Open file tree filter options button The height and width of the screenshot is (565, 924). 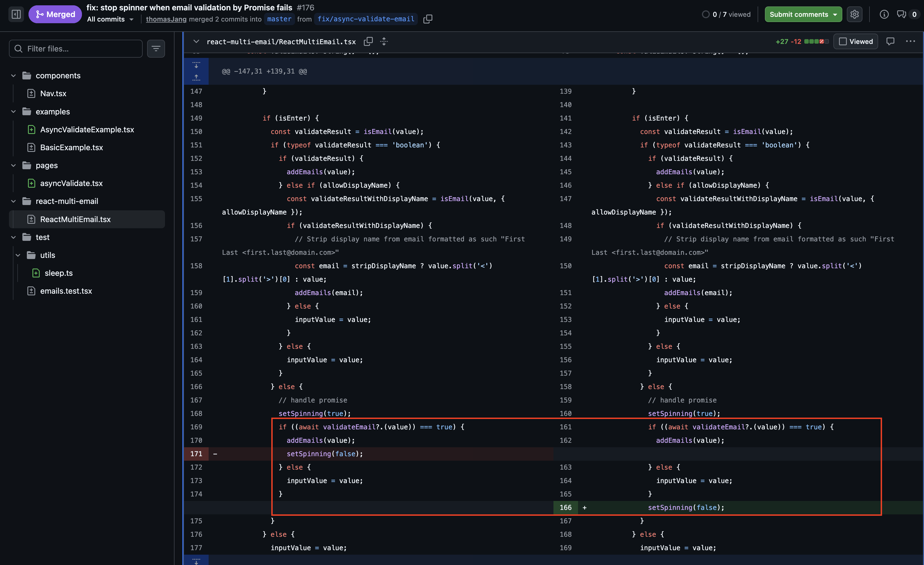155,49
